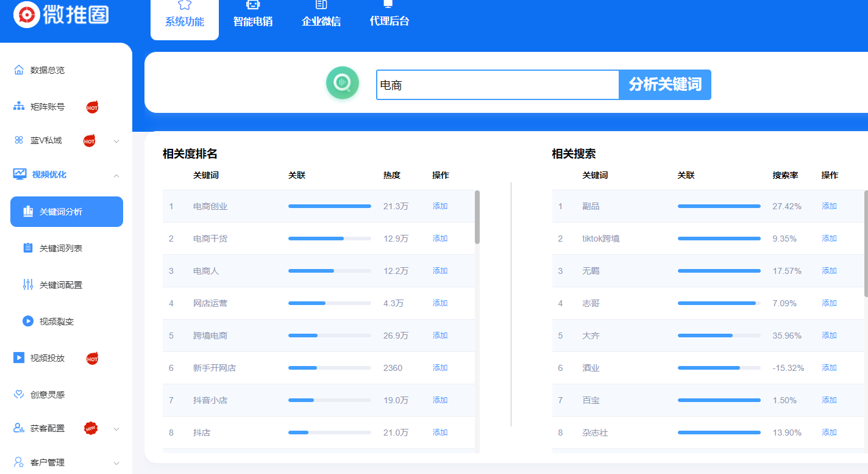This screenshot has height=474, width=868.
Task: Click the NEW badge next to 获客配置
Action: pos(91,428)
